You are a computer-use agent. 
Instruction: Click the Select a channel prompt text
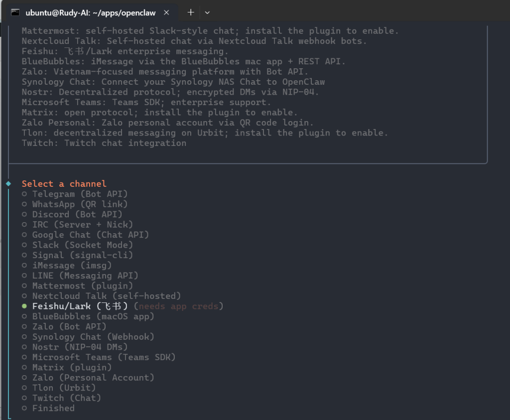(64, 183)
